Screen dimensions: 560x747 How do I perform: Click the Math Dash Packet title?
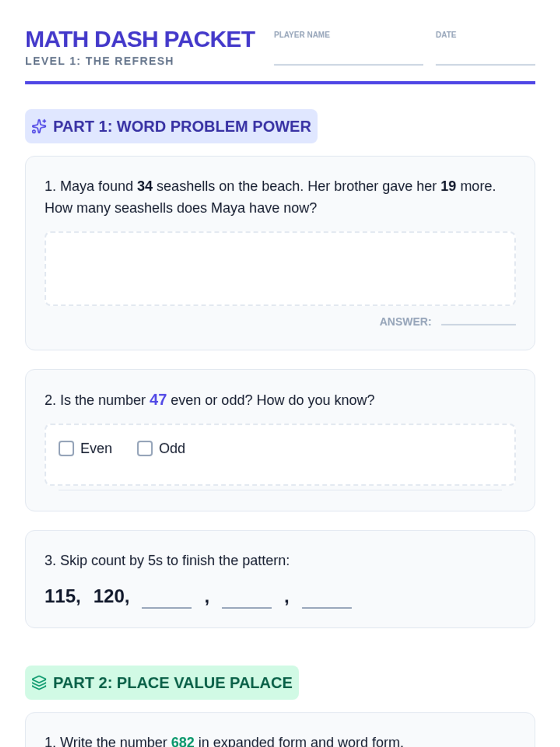(140, 39)
